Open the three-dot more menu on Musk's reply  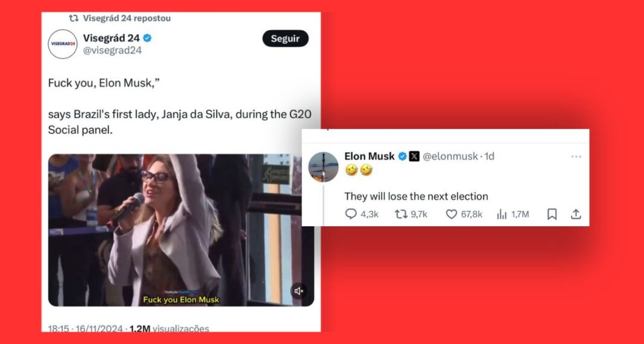tap(576, 156)
